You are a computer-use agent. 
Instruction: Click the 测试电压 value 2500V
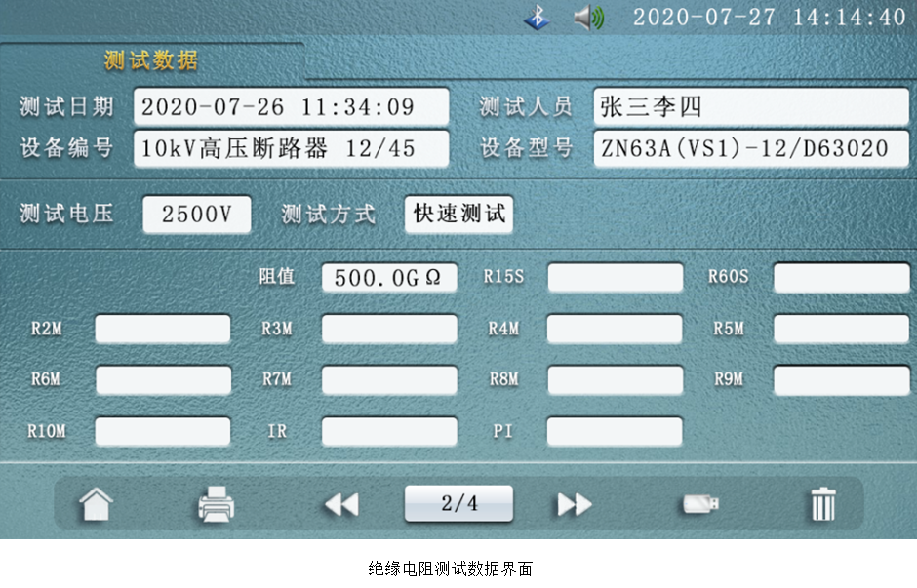pos(197,215)
